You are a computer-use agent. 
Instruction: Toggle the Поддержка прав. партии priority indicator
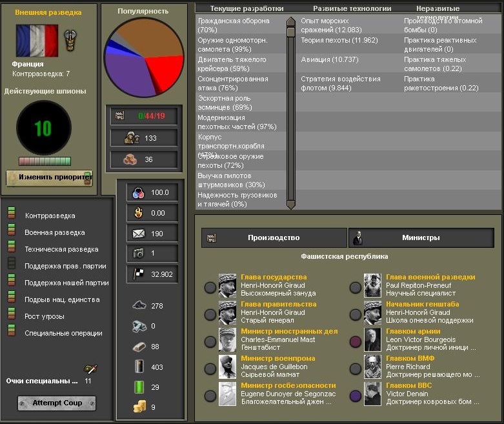pos(11,266)
